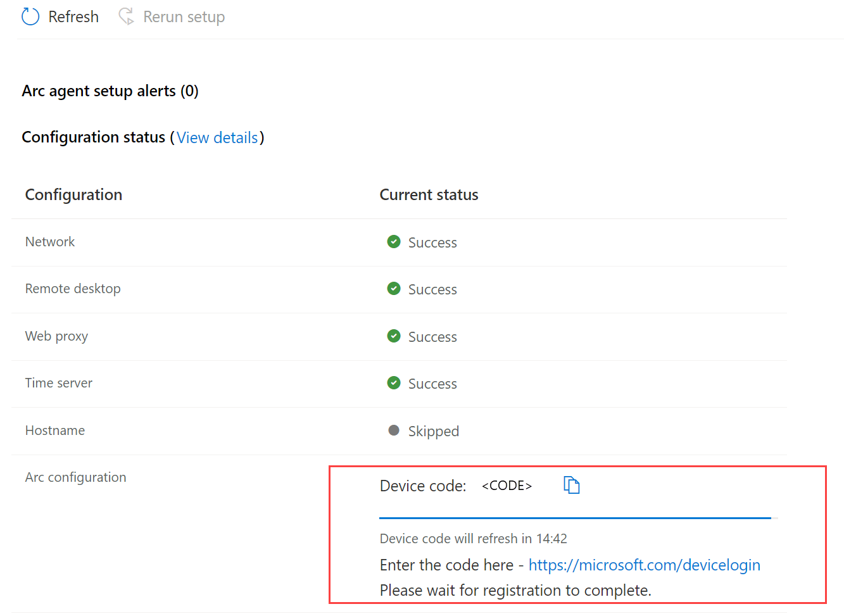Click the Time server success checkmark icon

click(x=394, y=382)
